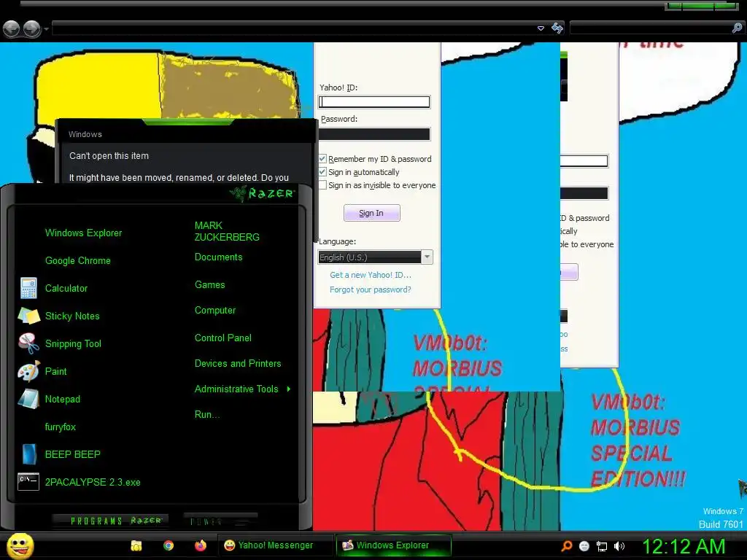This screenshot has width=747, height=560.
Task: Open the recent pages arrow beside forward button
Action: (x=46, y=29)
